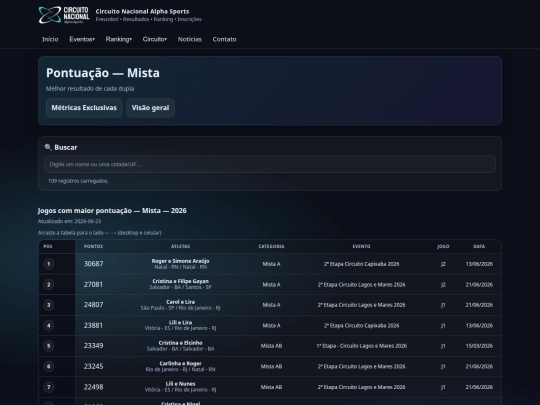Click the score 24807
The image size is (540, 405).
click(93, 305)
